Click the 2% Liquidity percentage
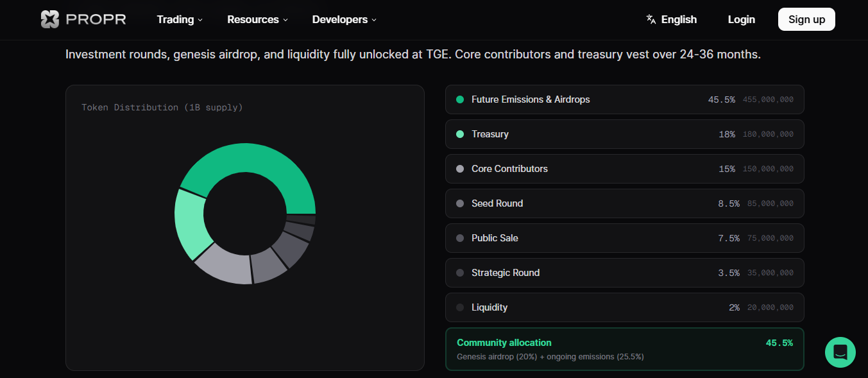 click(734, 307)
